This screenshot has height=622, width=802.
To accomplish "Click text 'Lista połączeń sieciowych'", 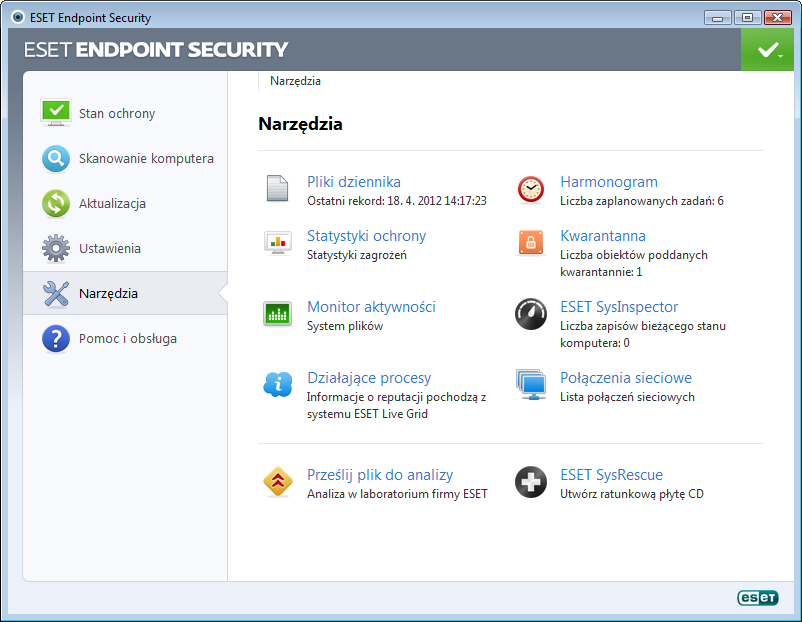I will (627, 397).
